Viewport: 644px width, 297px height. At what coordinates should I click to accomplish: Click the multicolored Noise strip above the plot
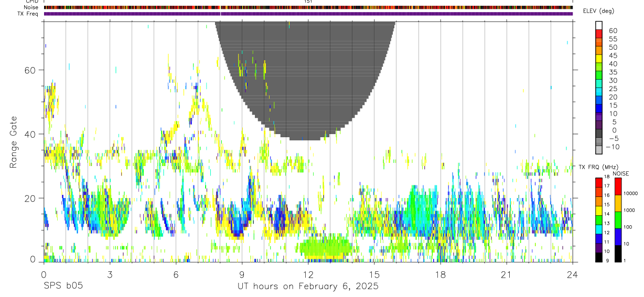click(x=308, y=7)
